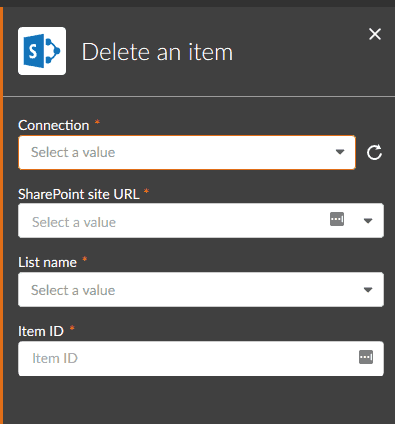Screen dimensions: 395x424
Task: Refresh the Connection list
Action: [374, 152]
